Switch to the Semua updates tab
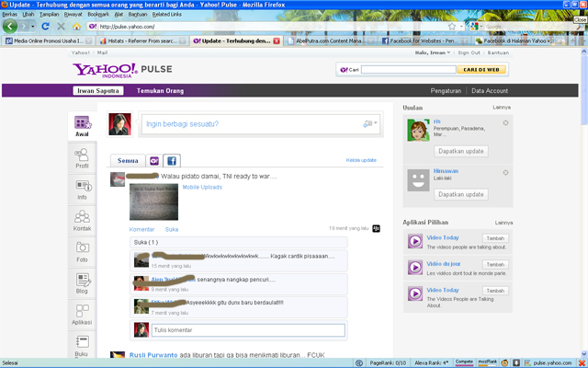 coord(128,160)
